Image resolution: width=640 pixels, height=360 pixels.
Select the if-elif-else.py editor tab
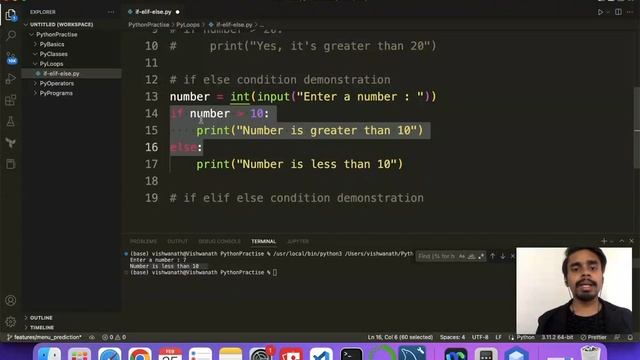point(154,12)
